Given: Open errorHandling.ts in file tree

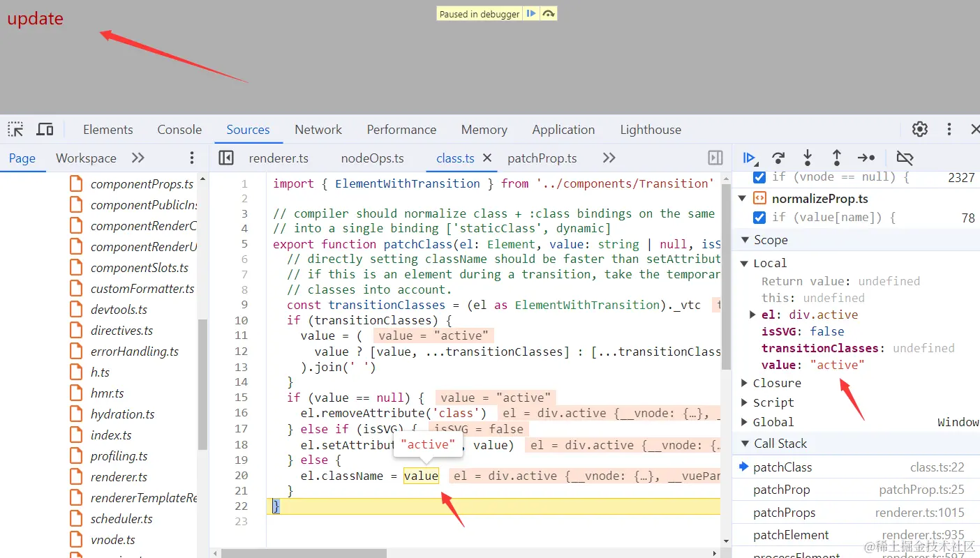Looking at the screenshot, I should 134,352.
